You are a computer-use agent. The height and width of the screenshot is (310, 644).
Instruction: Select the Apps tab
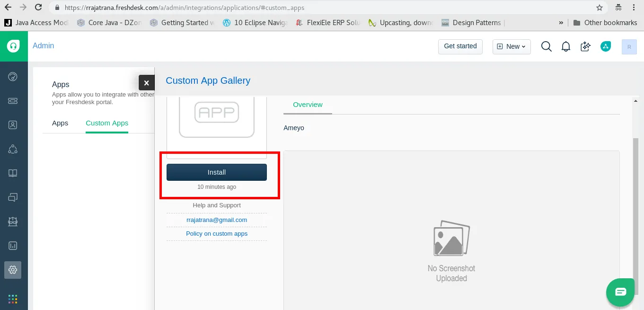pyautogui.click(x=60, y=123)
